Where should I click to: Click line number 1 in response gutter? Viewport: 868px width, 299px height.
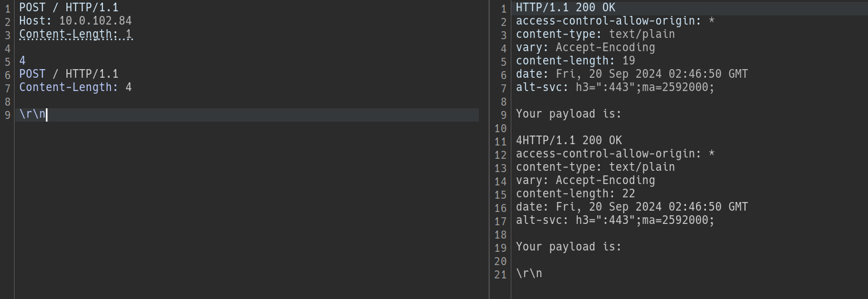(503, 9)
